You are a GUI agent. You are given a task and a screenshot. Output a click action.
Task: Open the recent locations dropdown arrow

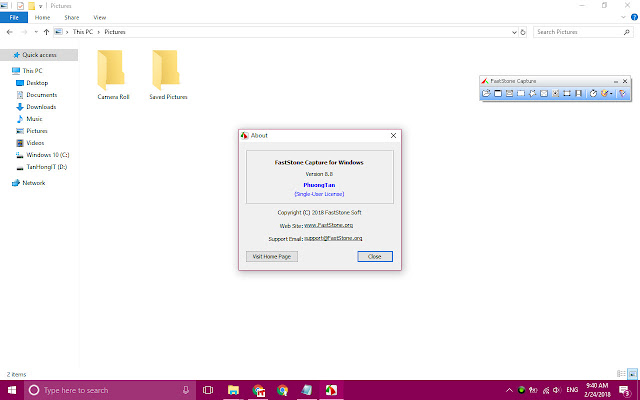click(x=36, y=32)
